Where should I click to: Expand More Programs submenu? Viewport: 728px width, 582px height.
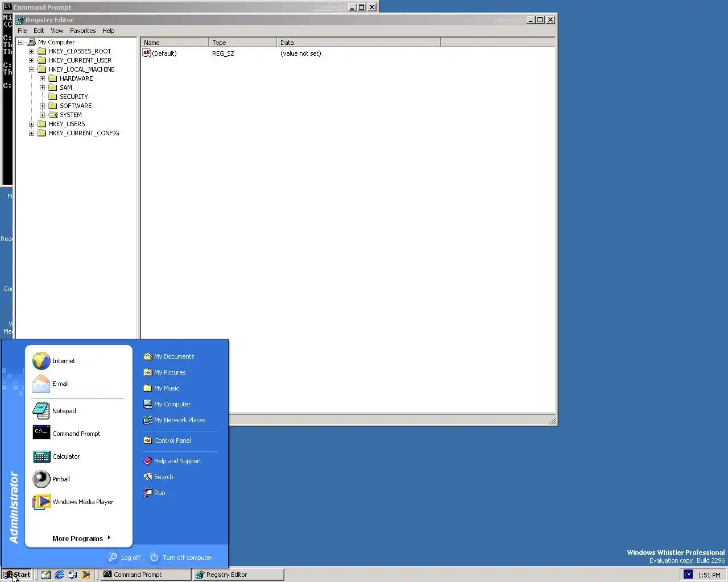81,538
